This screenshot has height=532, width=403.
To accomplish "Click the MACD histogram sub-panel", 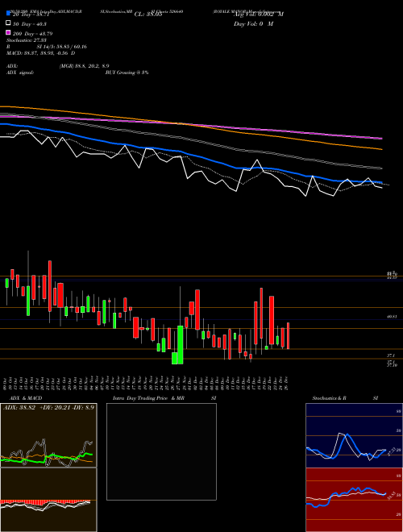I will pyautogui.click(x=48, y=500).
